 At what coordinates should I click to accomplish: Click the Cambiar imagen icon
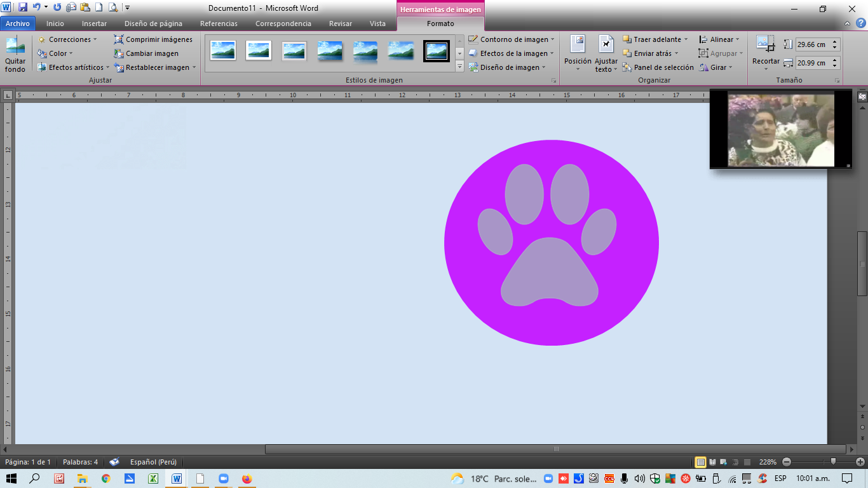(119, 53)
